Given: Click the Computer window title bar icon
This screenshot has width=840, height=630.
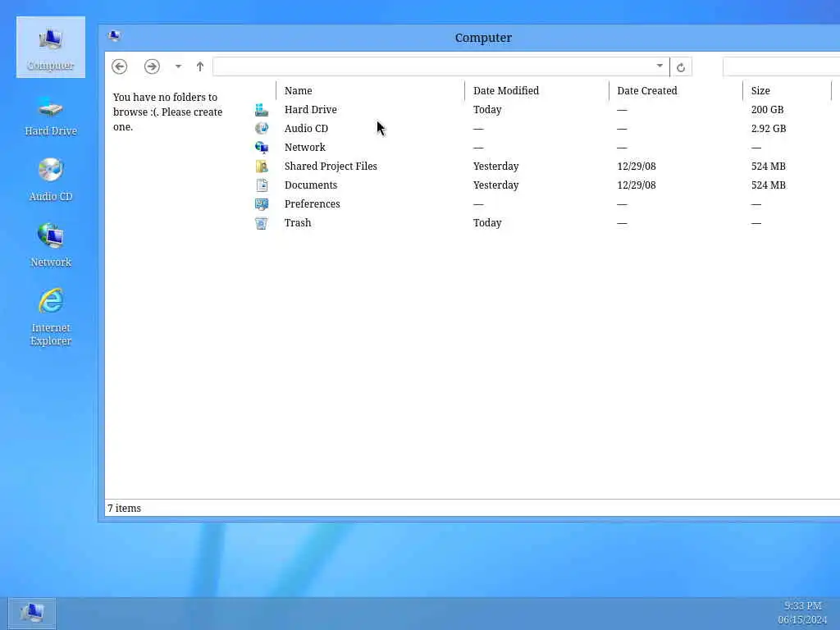Looking at the screenshot, I should [x=114, y=36].
